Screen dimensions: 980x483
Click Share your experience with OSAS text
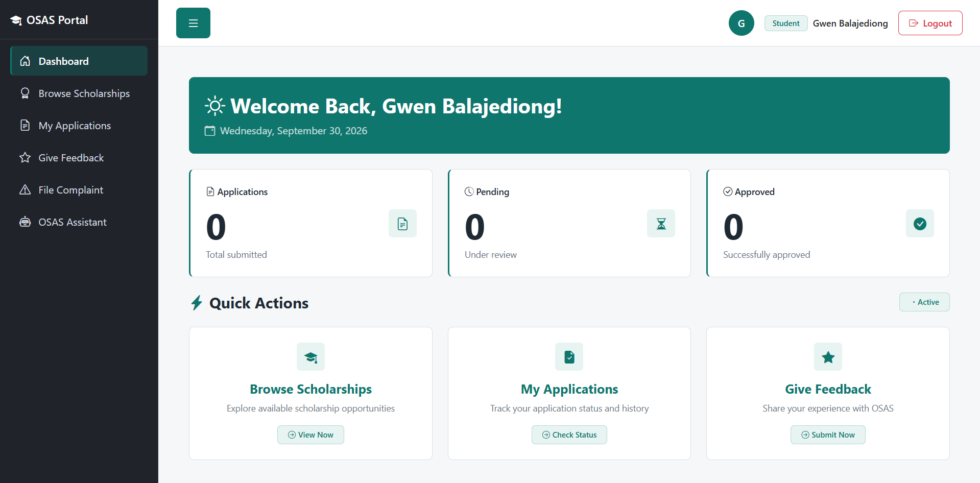[828, 408]
